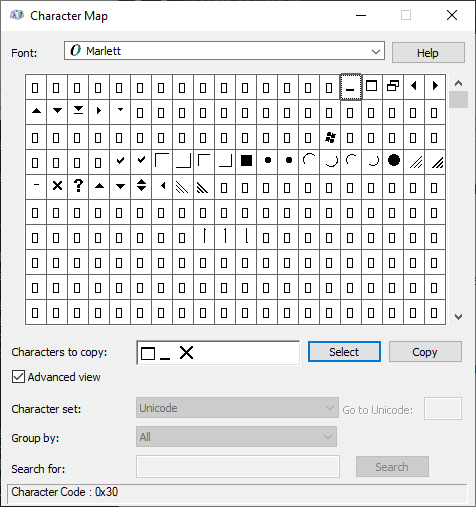Open the Group by All dropdown
This screenshot has height=507, width=476.
[236, 437]
